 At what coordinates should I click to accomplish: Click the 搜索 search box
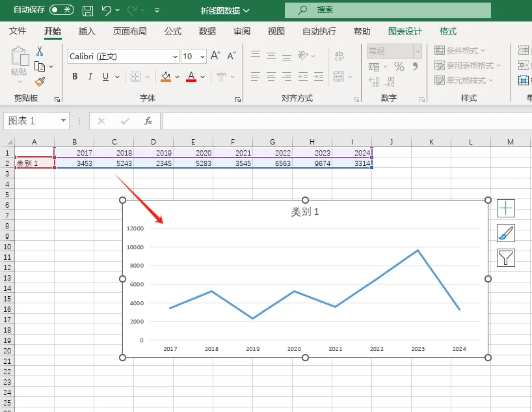[x=388, y=10]
